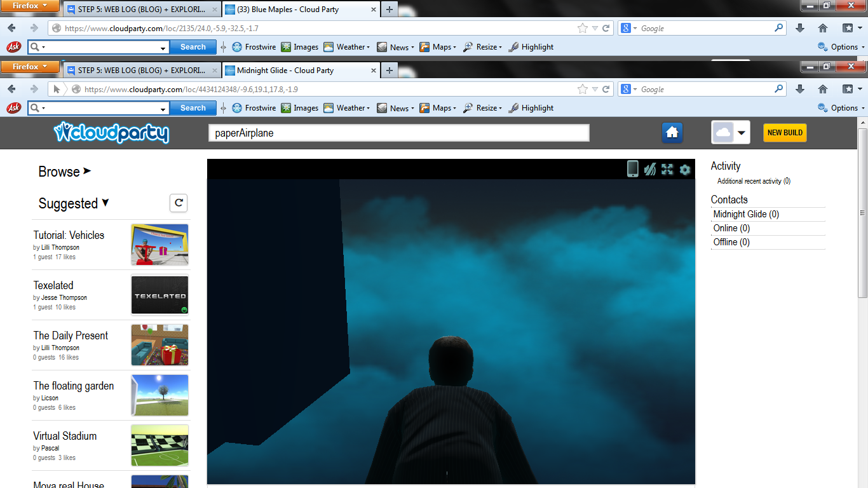This screenshot has width=868, height=488.
Task: Open Options menu in Midnight Glide window toolbar
Action: [841, 108]
